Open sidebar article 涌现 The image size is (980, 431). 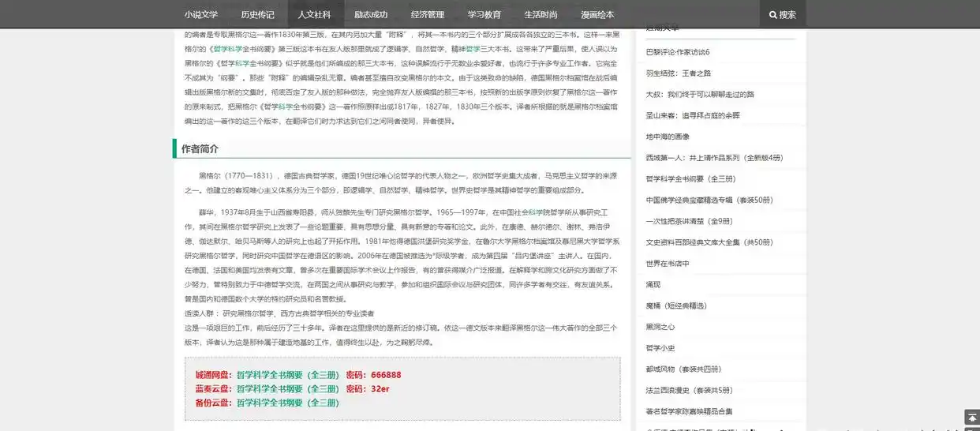pyautogui.click(x=653, y=284)
